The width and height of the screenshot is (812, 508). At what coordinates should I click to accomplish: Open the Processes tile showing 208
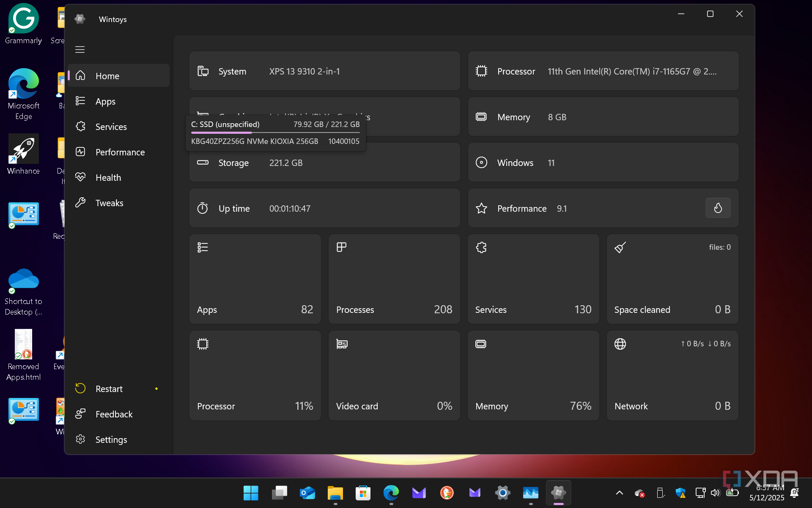click(394, 279)
